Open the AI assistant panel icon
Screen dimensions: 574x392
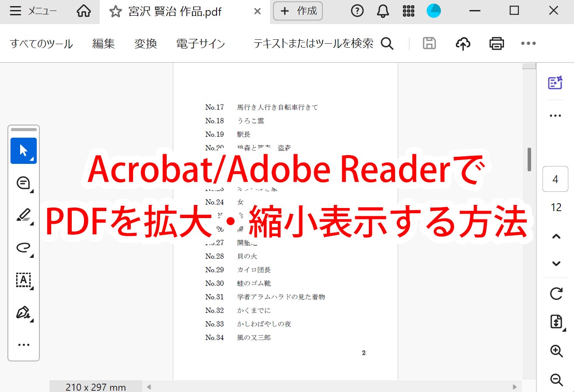tap(555, 83)
